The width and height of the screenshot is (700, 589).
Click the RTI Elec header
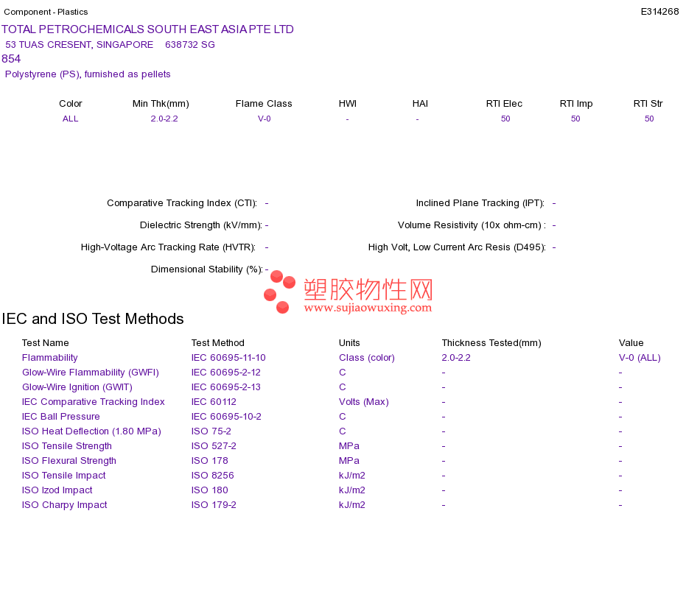point(504,104)
